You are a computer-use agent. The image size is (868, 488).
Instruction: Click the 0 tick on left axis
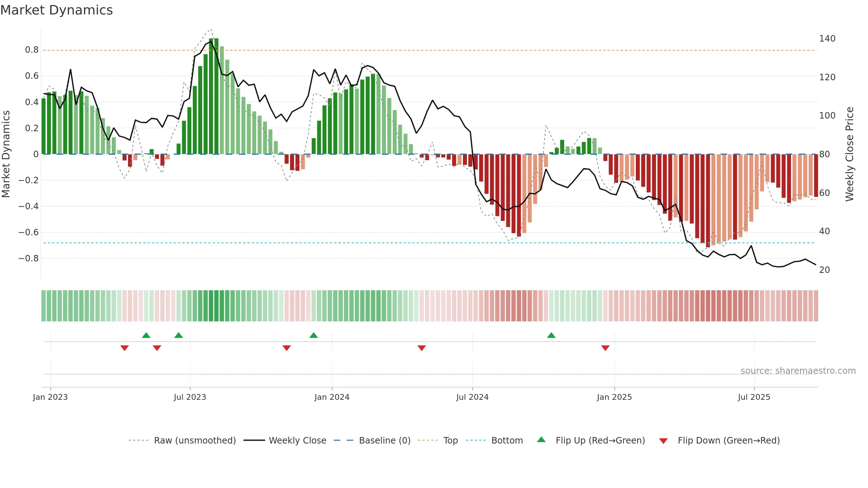[36, 154]
